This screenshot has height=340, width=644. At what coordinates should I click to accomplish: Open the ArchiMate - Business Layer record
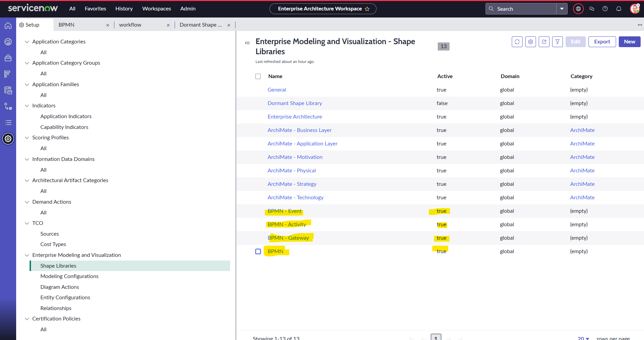tap(299, 130)
